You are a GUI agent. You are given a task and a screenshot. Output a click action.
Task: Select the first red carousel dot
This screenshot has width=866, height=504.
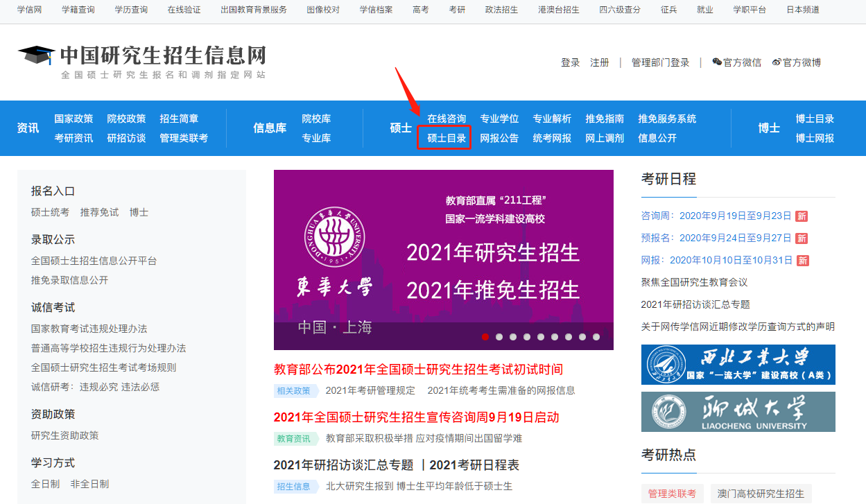coord(485,337)
